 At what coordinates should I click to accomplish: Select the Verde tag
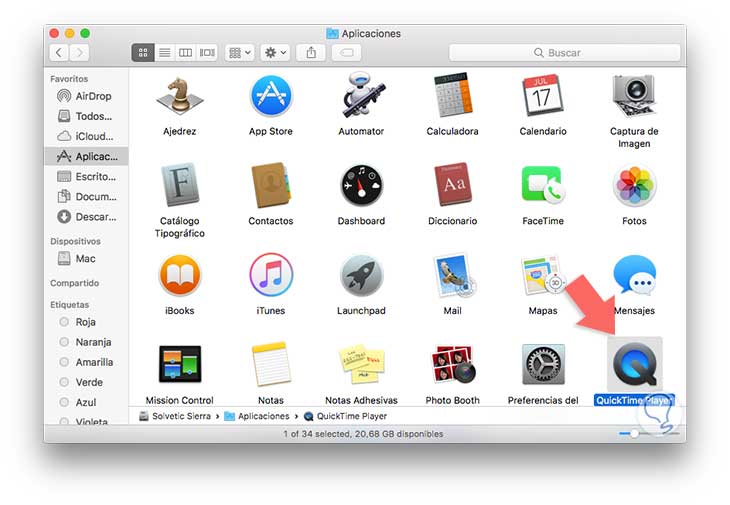(86, 382)
